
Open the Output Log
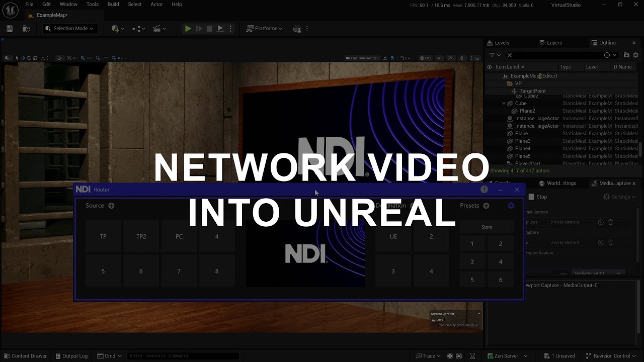tap(71, 356)
